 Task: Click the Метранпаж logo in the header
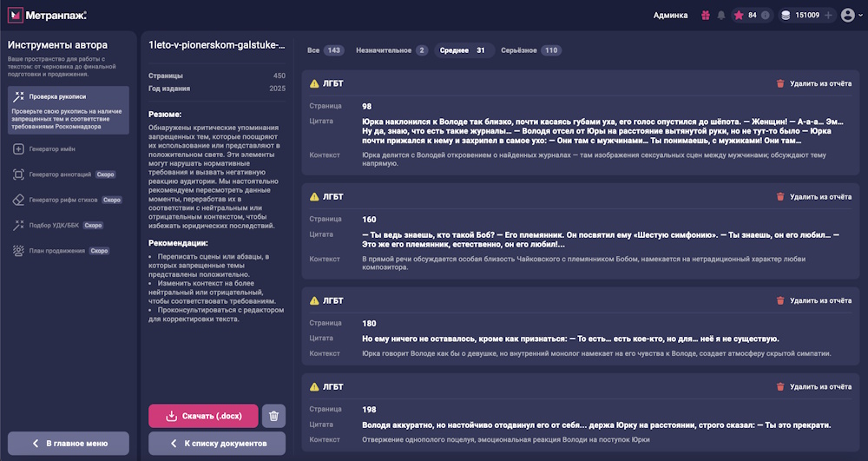pyautogui.click(x=48, y=15)
